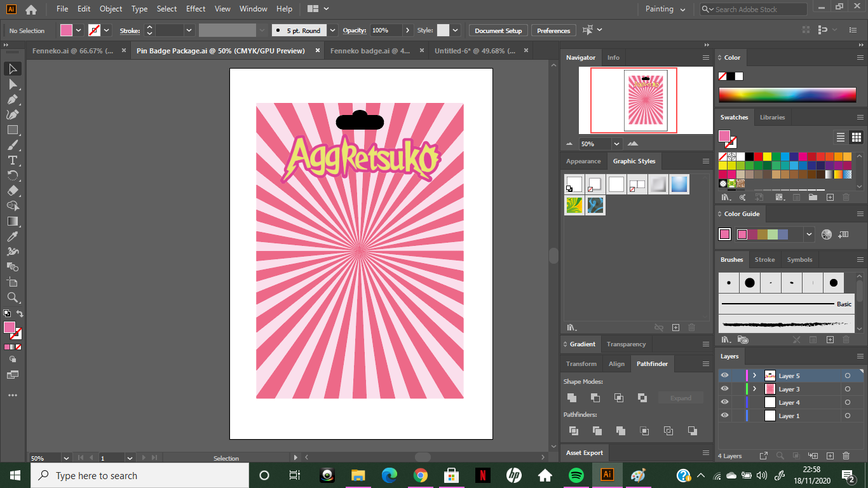The width and height of the screenshot is (868, 488).
Task: Activate the Zoom tool
Action: 13,297
